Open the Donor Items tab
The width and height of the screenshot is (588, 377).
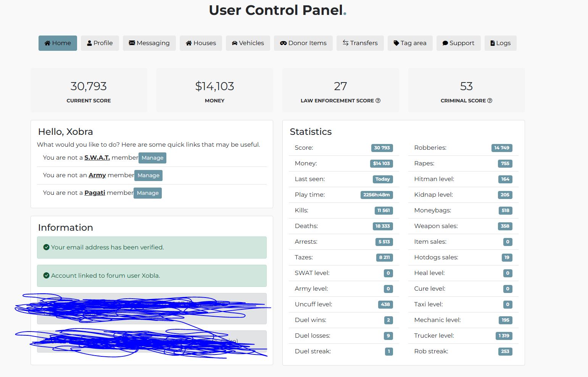point(303,43)
